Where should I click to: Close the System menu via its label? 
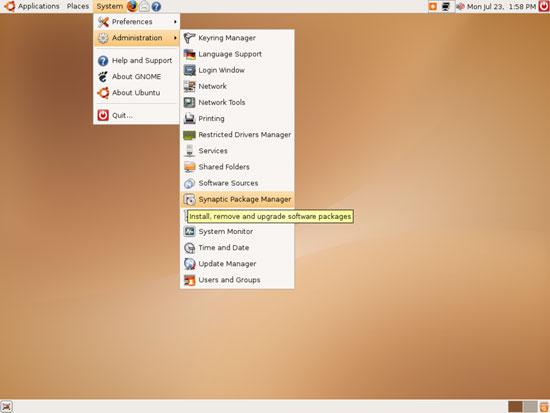click(x=110, y=6)
